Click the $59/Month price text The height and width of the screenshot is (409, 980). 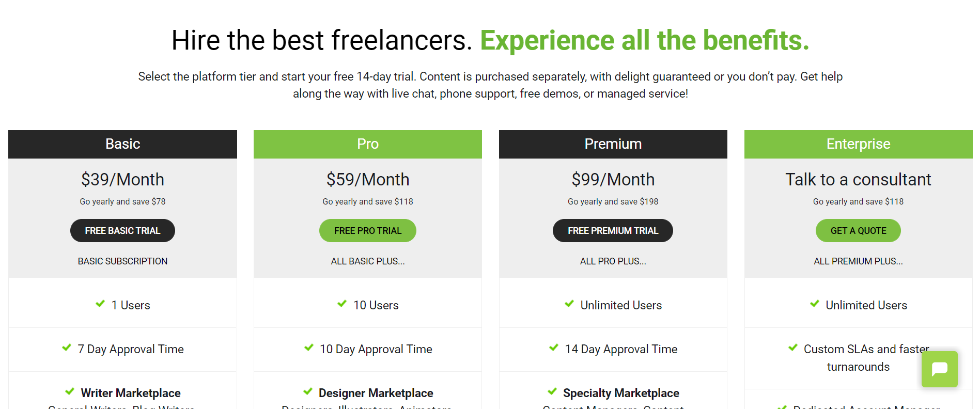tap(368, 180)
